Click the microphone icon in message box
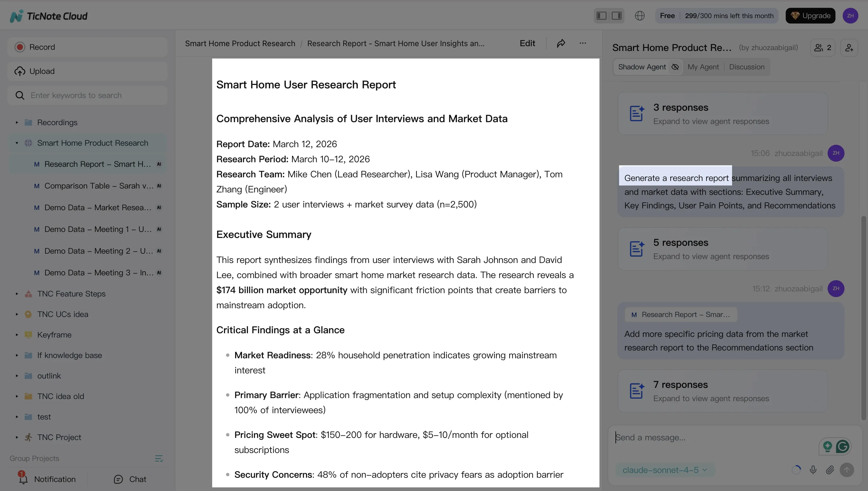This screenshot has height=491, width=868. 813,470
